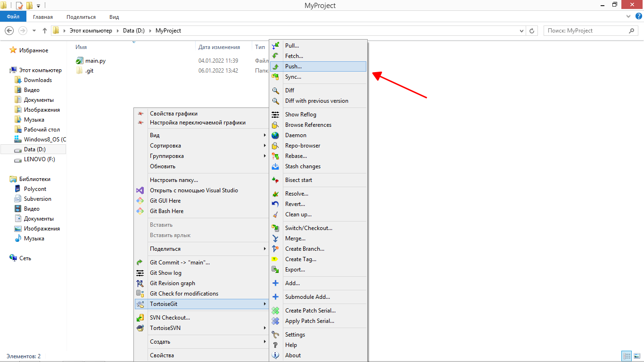This screenshot has height=362, width=644.
Task: Select the main.py file
Action: pos(96,61)
